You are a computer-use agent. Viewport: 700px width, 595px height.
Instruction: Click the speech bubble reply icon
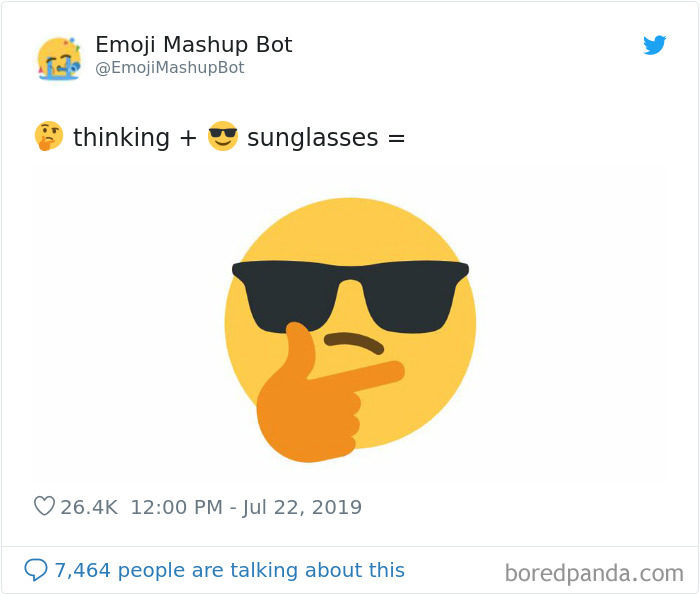(x=36, y=570)
